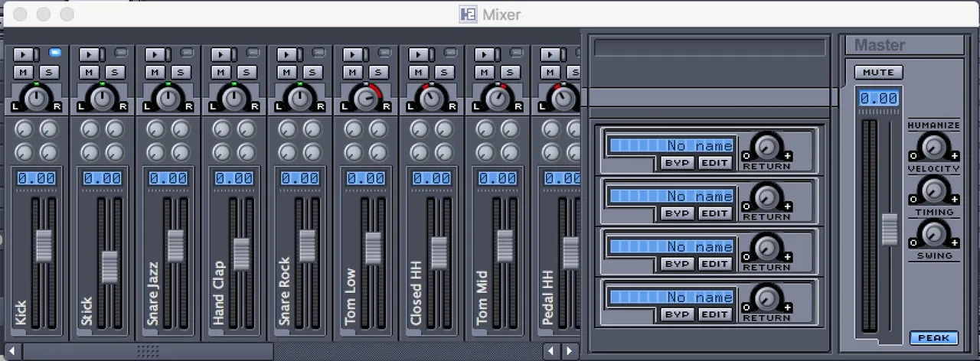Toggle the PEAK button on Master
This screenshot has height=361, width=980.
tap(933, 337)
